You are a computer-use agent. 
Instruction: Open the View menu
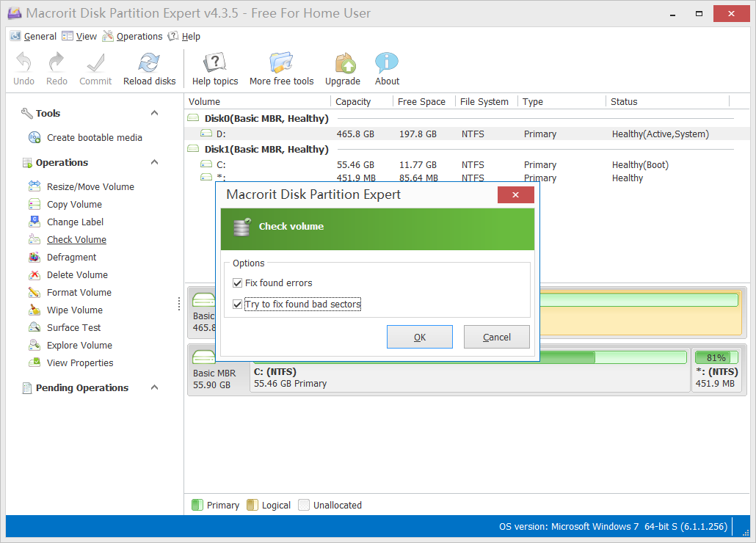click(x=79, y=36)
